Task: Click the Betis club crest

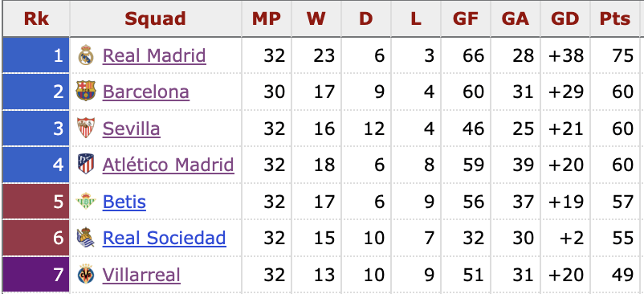Action: 86,201
